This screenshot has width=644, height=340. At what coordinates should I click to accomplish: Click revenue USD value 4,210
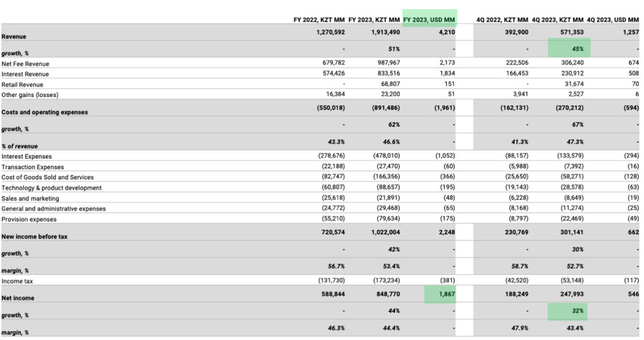[x=447, y=32]
